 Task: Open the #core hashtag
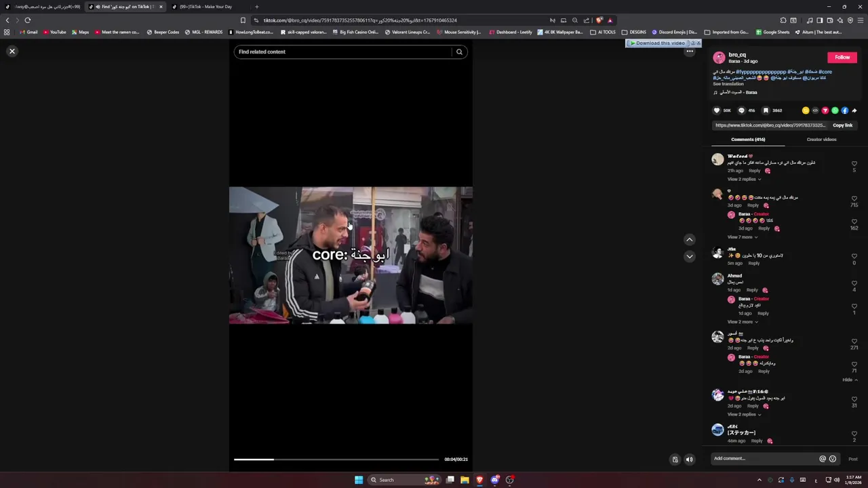click(825, 72)
